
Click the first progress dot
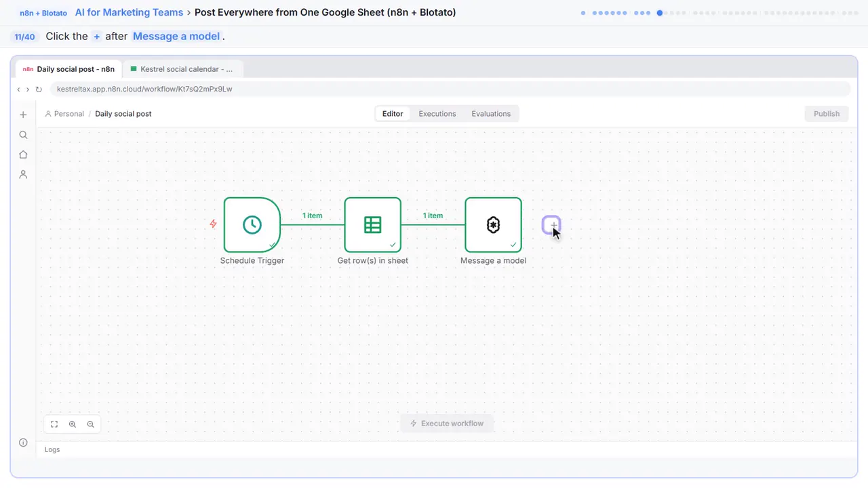583,13
